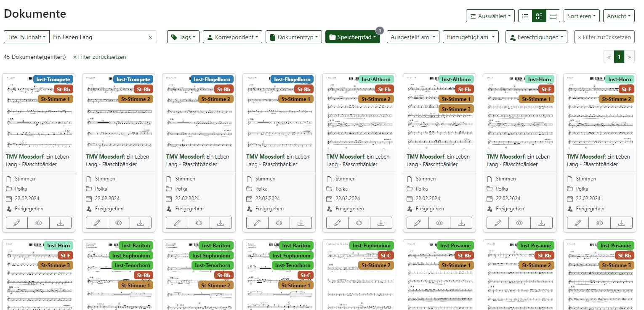Open the Ansicht menu
Image resolution: width=644 pixels, height=310 pixels.
[619, 16]
